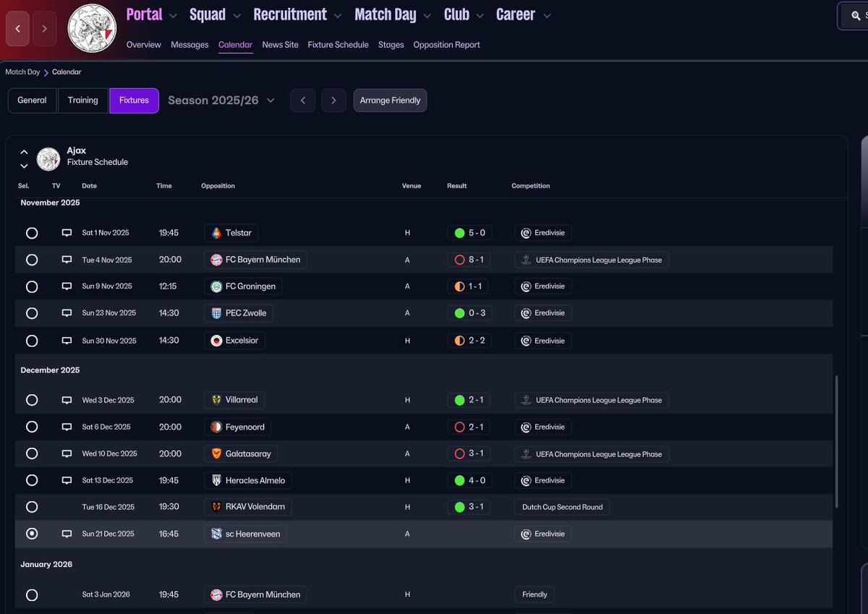The height and width of the screenshot is (614, 868).
Task: Click the TV icon for Feyenoord match
Action: (x=67, y=427)
